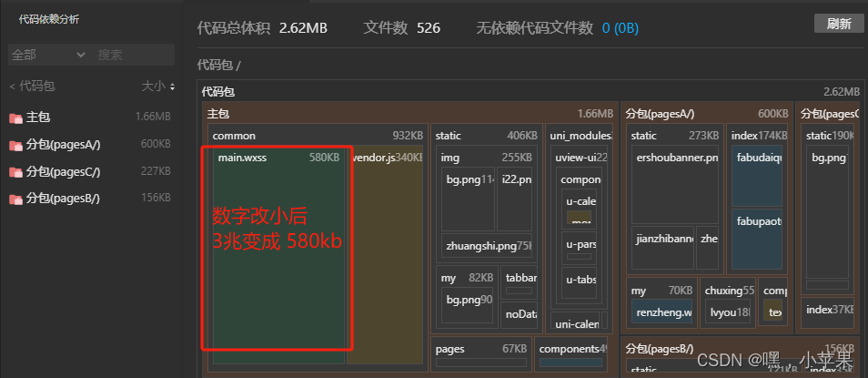Select the fabupaotui block

757,239
